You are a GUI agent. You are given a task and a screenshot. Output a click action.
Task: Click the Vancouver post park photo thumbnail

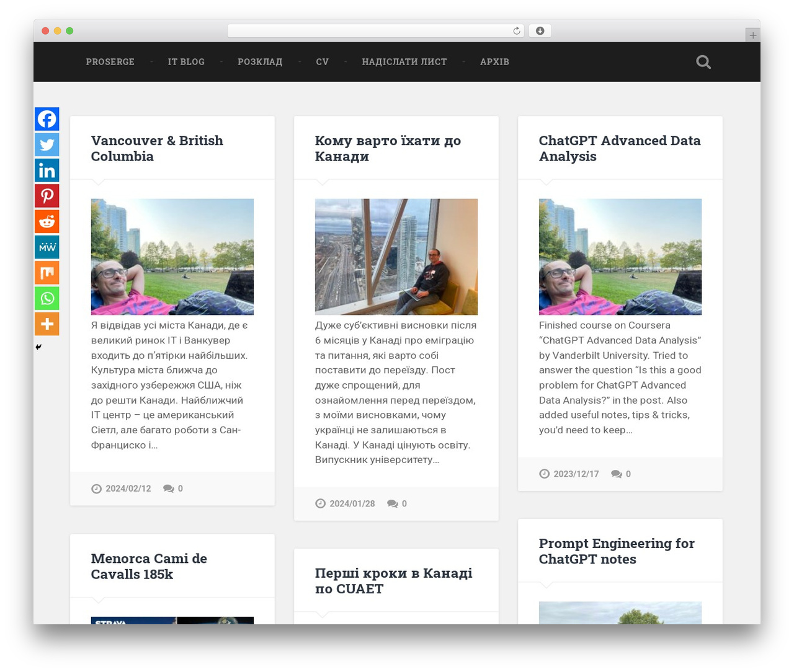click(x=172, y=257)
